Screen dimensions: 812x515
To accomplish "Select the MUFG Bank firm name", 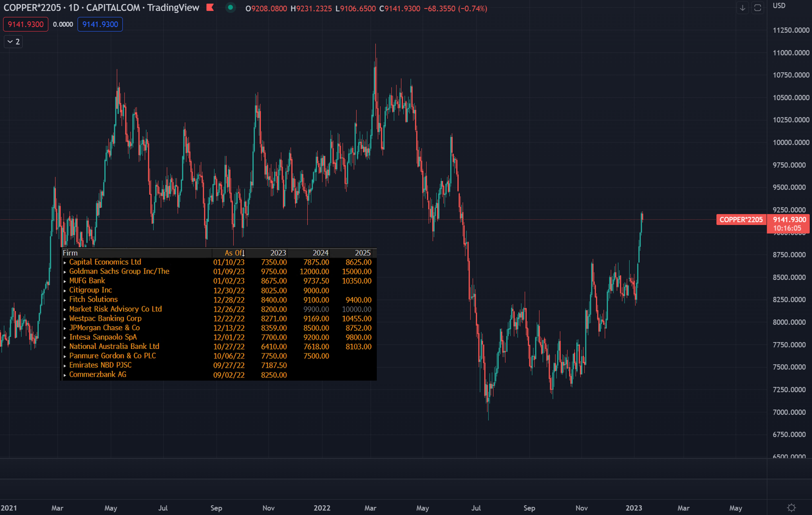I will click(x=87, y=280).
